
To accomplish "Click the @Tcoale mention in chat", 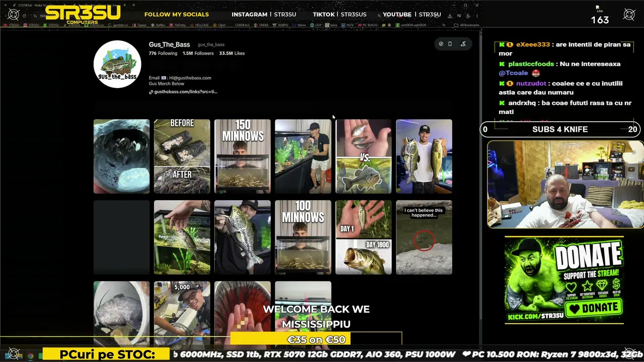I will 513,73.
